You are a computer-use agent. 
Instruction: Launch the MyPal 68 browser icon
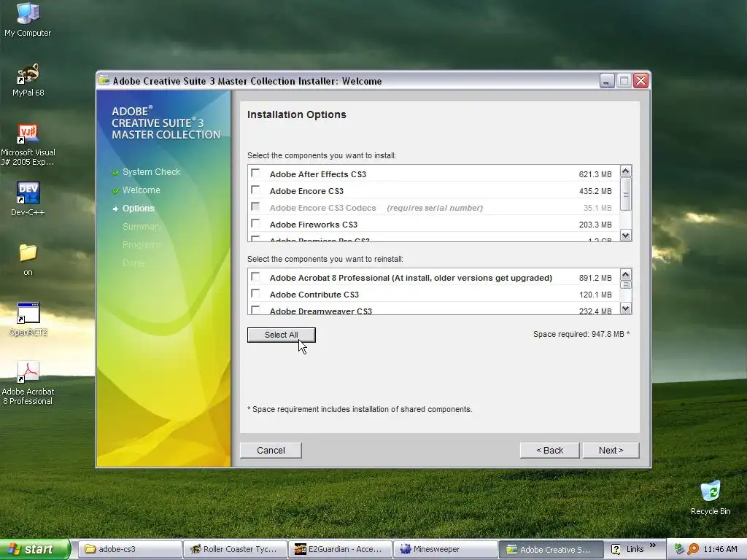(x=28, y=79)
